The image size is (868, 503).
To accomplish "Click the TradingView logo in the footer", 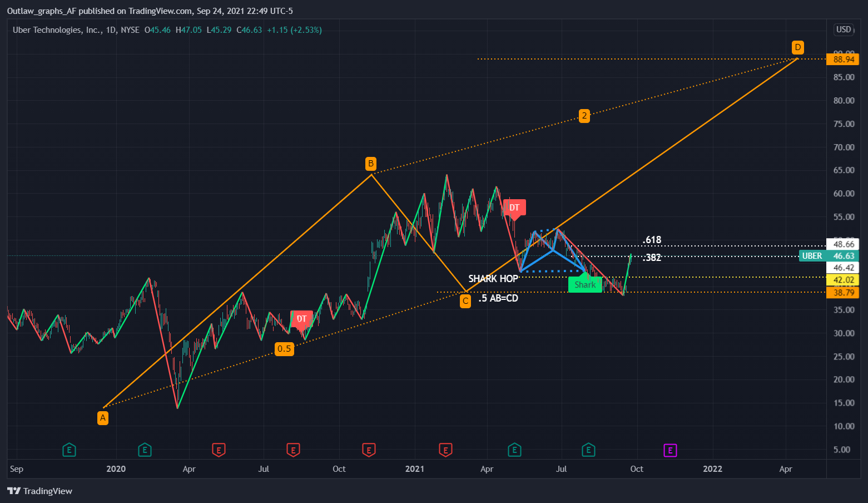I will [39, 491].
